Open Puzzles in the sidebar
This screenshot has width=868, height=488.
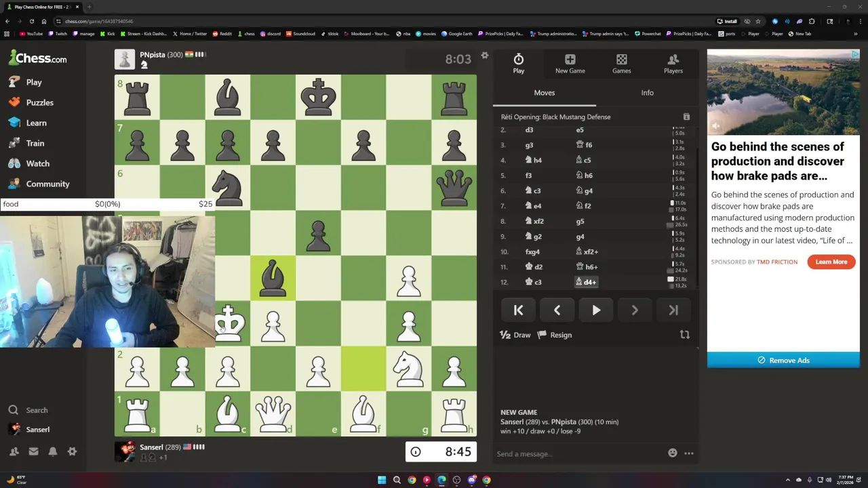31,102
